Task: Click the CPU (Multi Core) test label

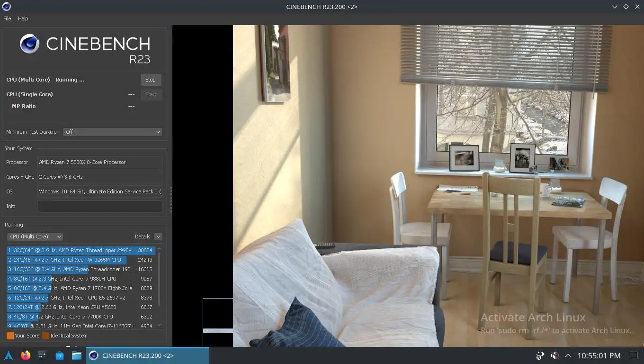Action: click(28, 80)
